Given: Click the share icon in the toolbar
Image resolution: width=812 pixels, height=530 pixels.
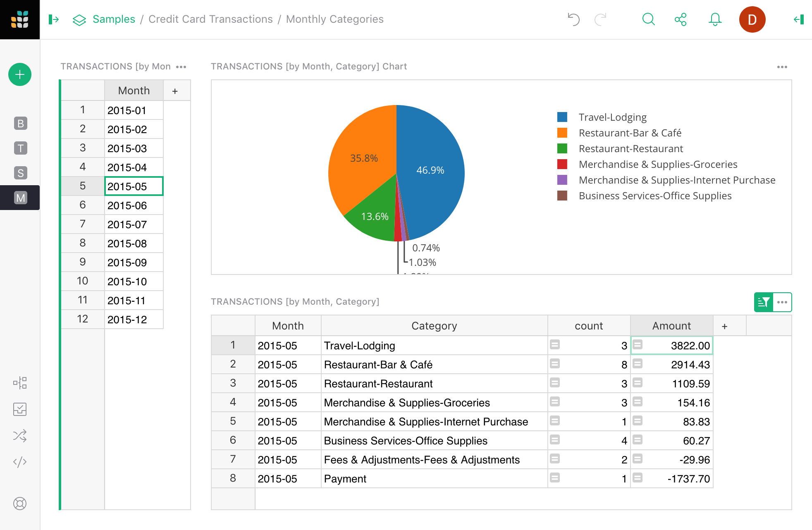Looking at the screenshot, I should tap(681, 19).
